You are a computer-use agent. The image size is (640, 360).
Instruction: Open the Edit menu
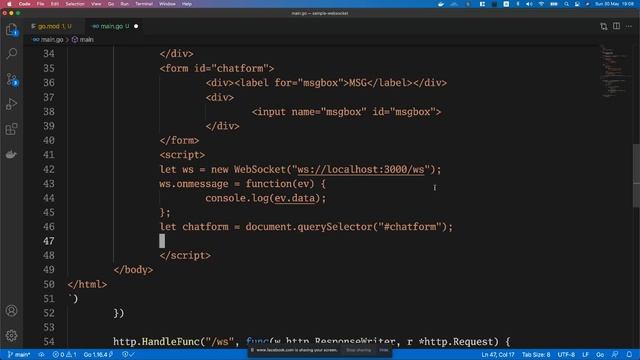(x=55, y=4)
